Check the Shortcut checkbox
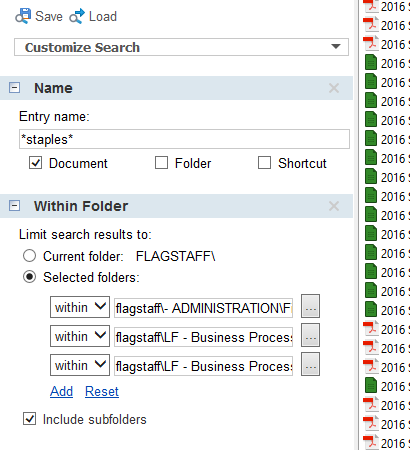Image resolution: width=410 pixels, height=450 pixels. pyautogui.click(x=264, y=163)
